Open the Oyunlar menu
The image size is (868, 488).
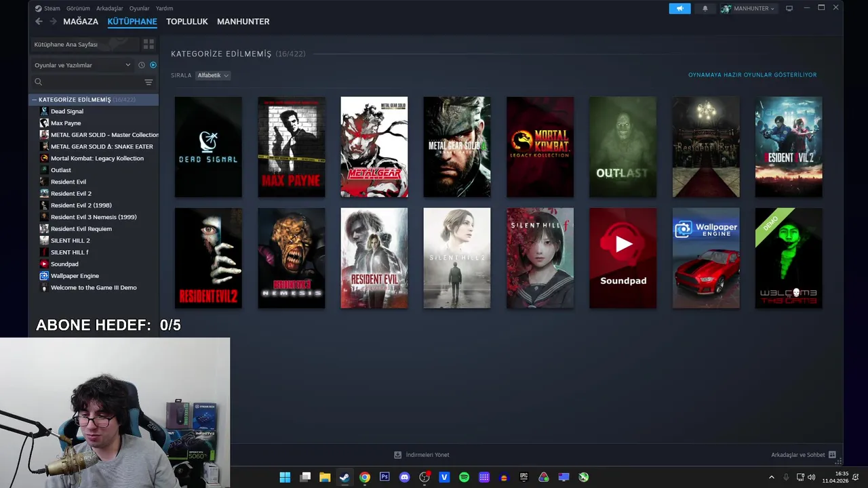click(x=139, y=8)
